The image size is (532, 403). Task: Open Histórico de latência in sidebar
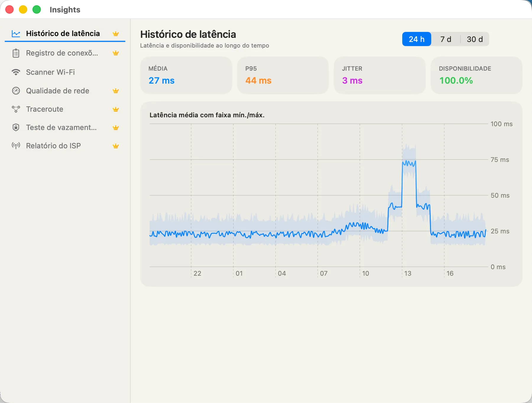coord(65,34)
